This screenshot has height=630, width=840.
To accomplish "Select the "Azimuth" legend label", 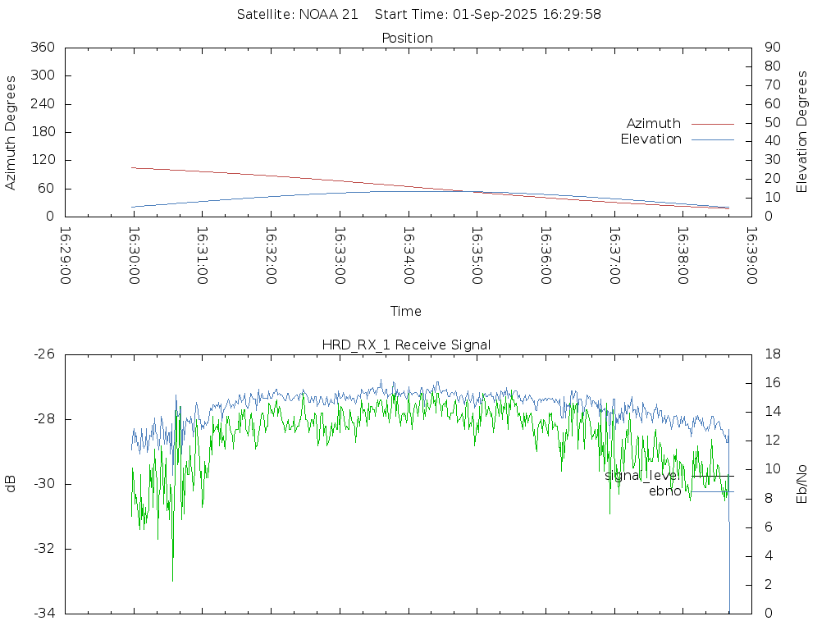I will click(654, 124).
